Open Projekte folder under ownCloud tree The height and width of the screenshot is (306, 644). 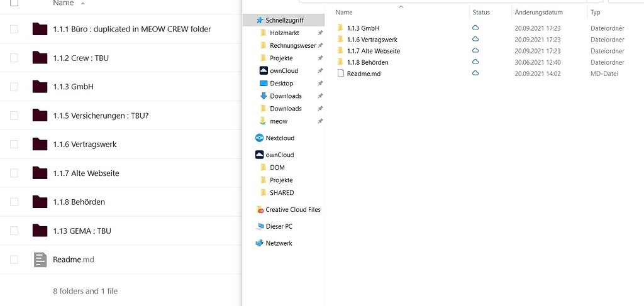tap(281, 180)
